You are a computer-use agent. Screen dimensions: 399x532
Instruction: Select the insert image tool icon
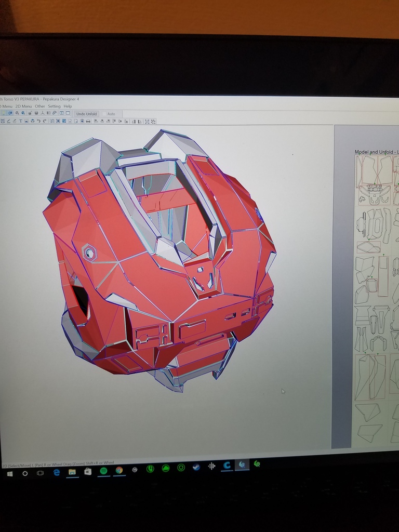click(26, 121)
